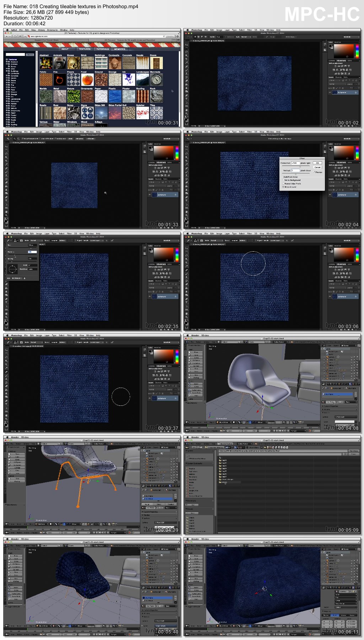This screenshot has height=640, width=364.
Task: Select Repeat Edge Pixels radio in Offset dialog
Action: tap(283, 183)
